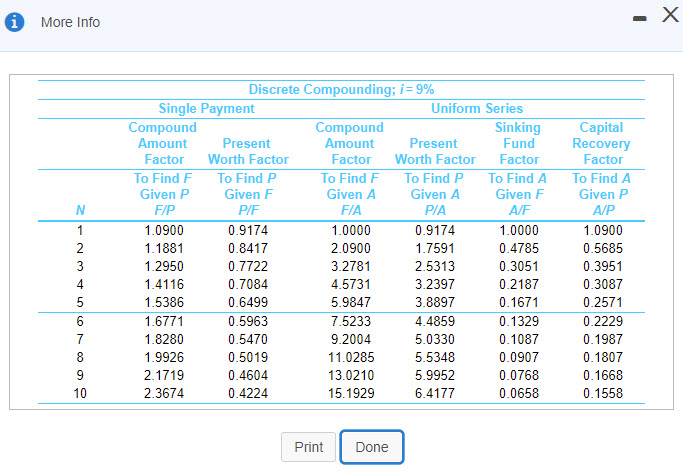Select F/P value 1.4116

(164, 285)
